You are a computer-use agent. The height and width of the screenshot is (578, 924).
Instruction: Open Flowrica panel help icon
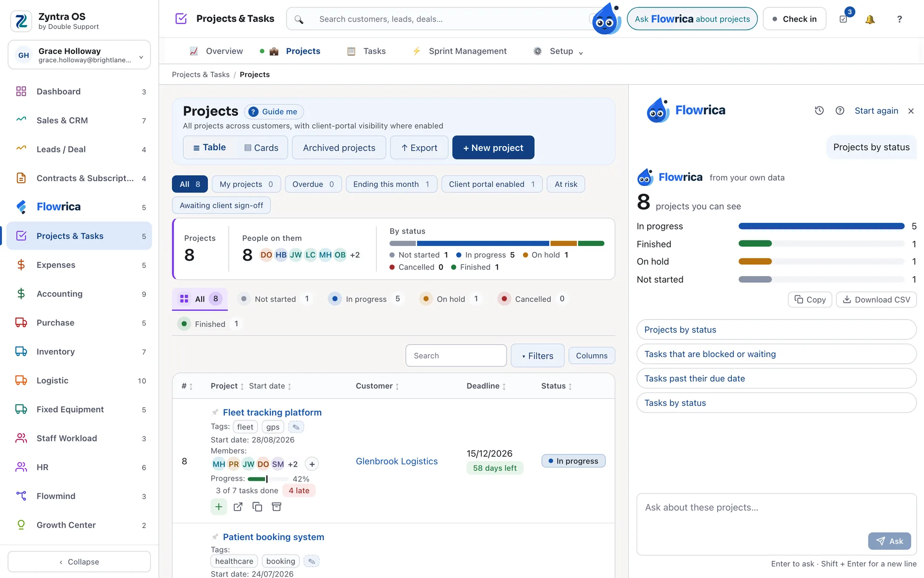[840, 111]
